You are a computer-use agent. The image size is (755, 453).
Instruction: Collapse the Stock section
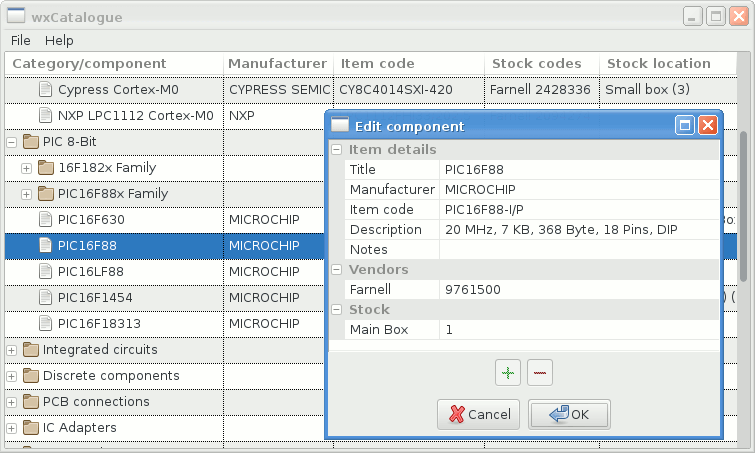point(337,310)
